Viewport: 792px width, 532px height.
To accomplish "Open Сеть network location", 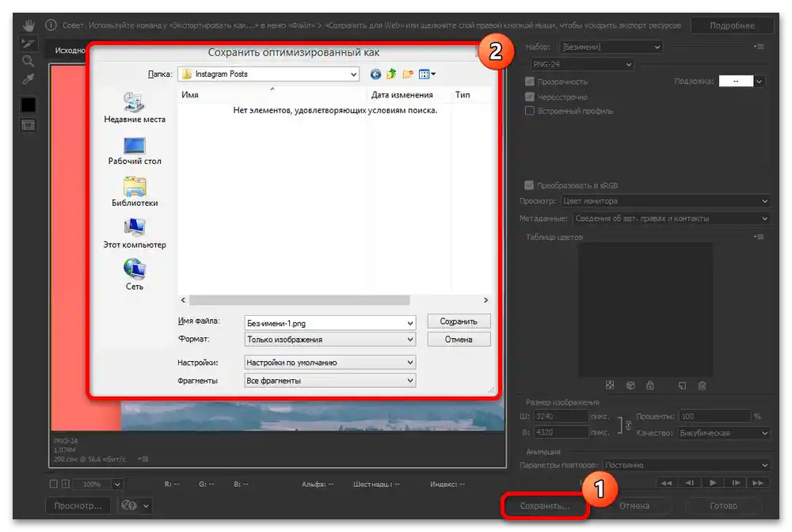I will (135, 275).
